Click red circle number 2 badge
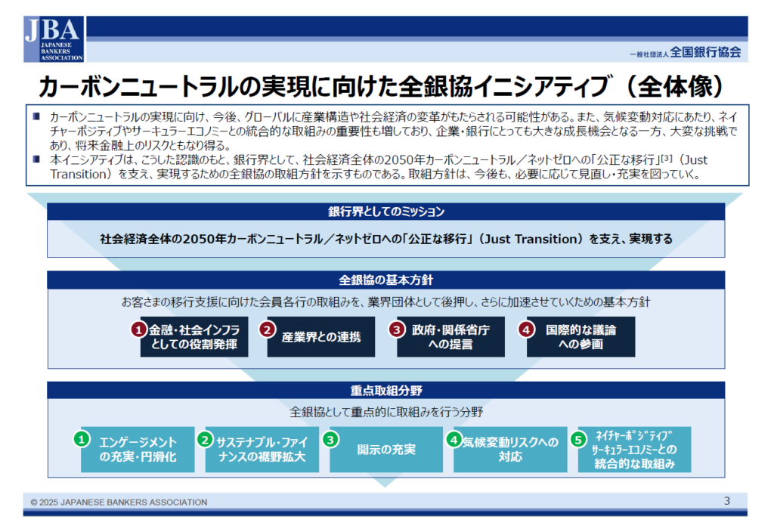 268,329
